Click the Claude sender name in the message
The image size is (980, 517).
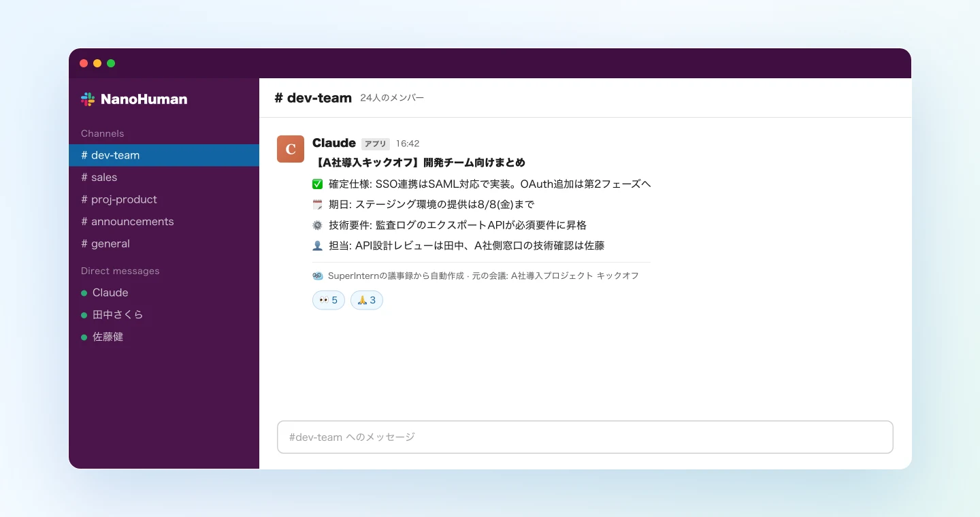tap(334, 143)
